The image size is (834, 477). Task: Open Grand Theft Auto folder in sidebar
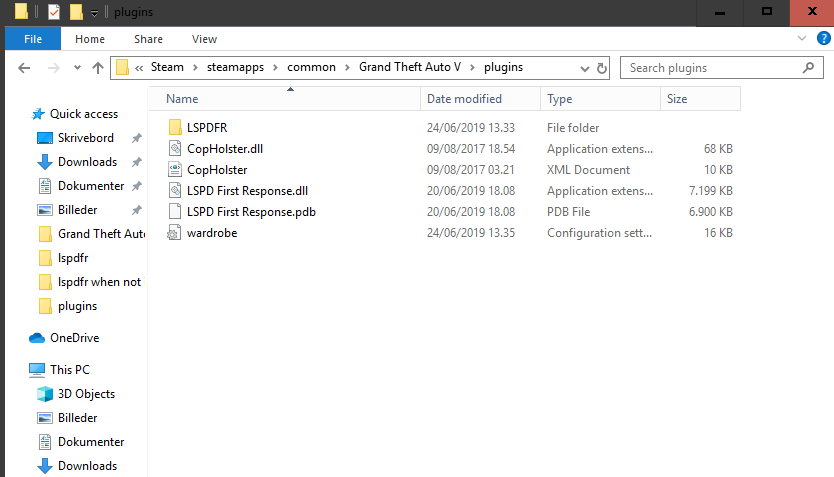[x=101, y=234]
